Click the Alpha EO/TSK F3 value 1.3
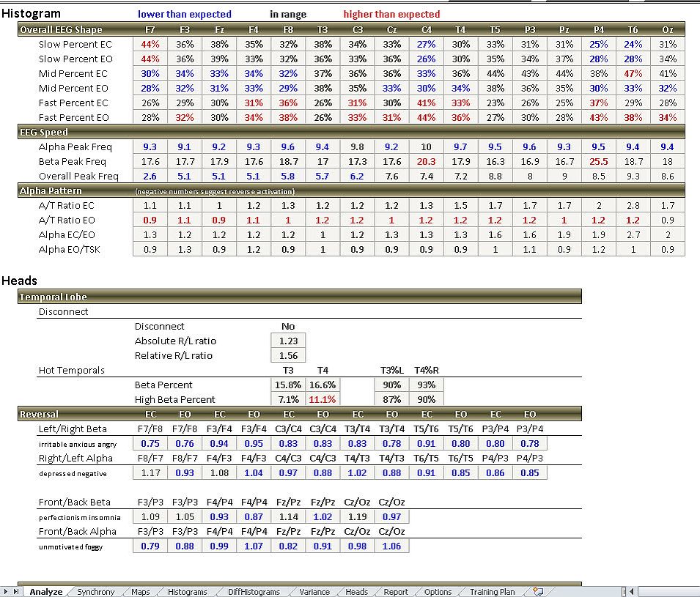 [185, 250]
